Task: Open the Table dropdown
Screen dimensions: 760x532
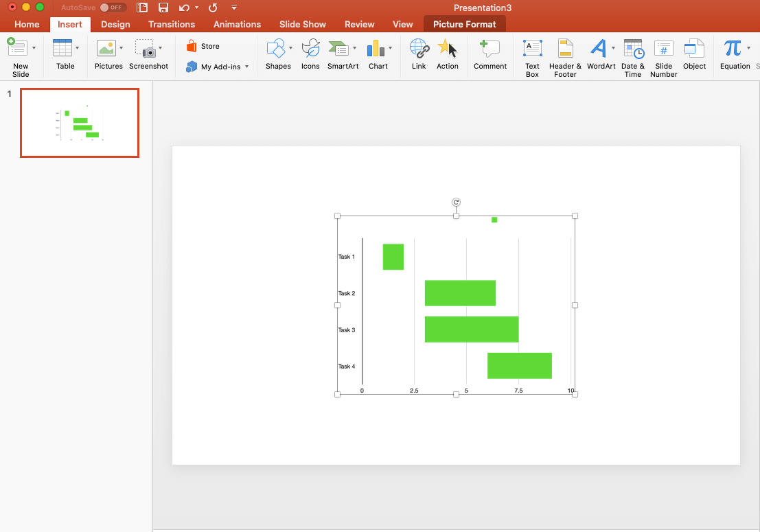Action: pyautogui.click(x=77, y=48)
